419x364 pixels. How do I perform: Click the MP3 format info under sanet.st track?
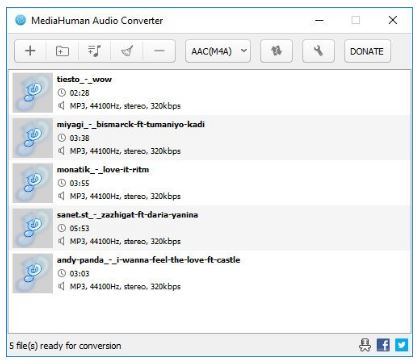[125, 241]
